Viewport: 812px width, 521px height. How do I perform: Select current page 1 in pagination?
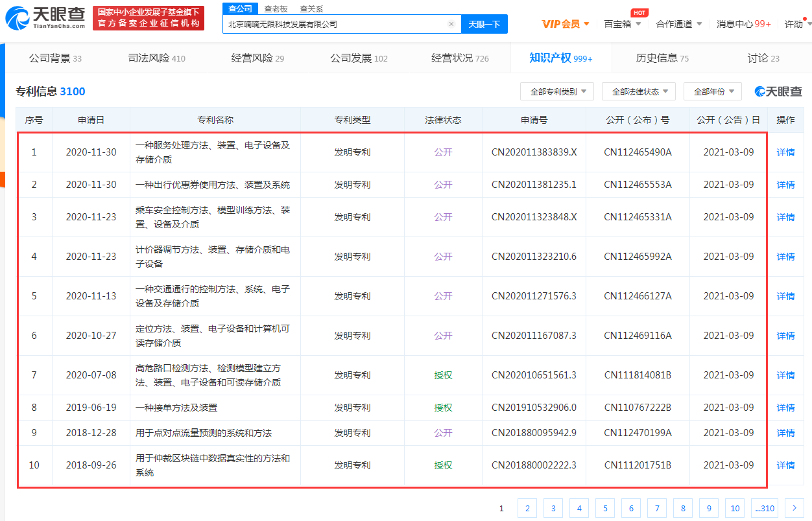tap(501, 509)
